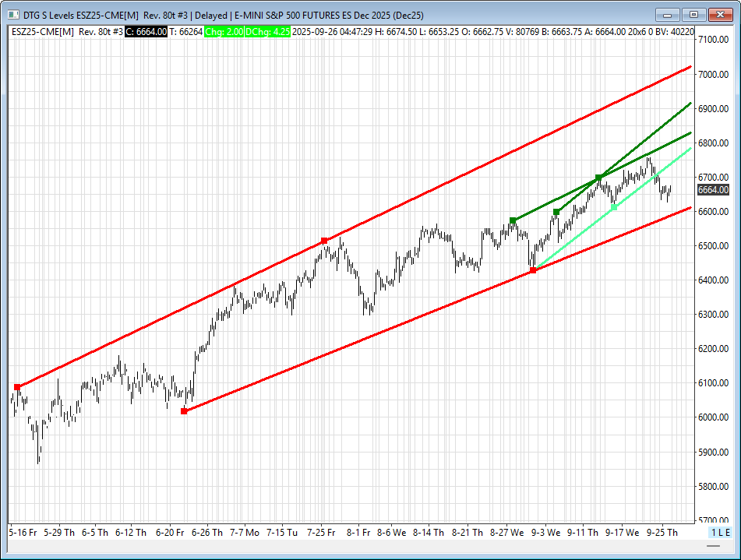Click the O: 6662.75 open value

(x=482, y=32)
